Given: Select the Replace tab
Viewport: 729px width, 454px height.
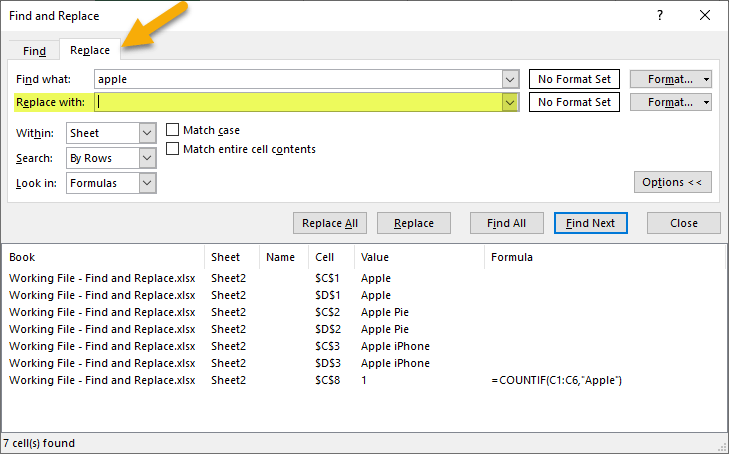Looking at the screenshot, I should (90, 50).
